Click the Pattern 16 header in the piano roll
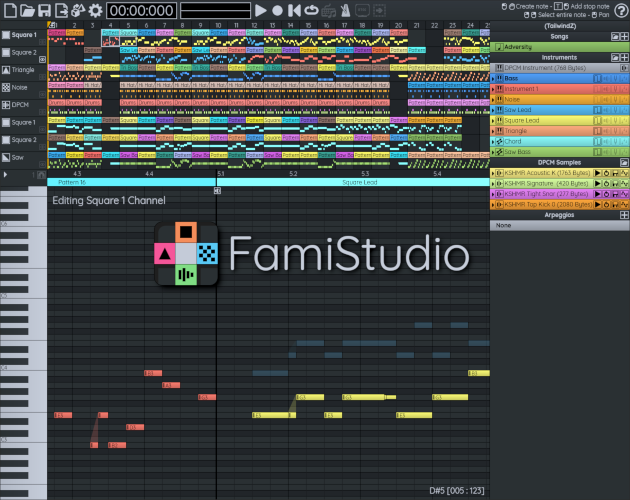630x500 pixels. 132,182
